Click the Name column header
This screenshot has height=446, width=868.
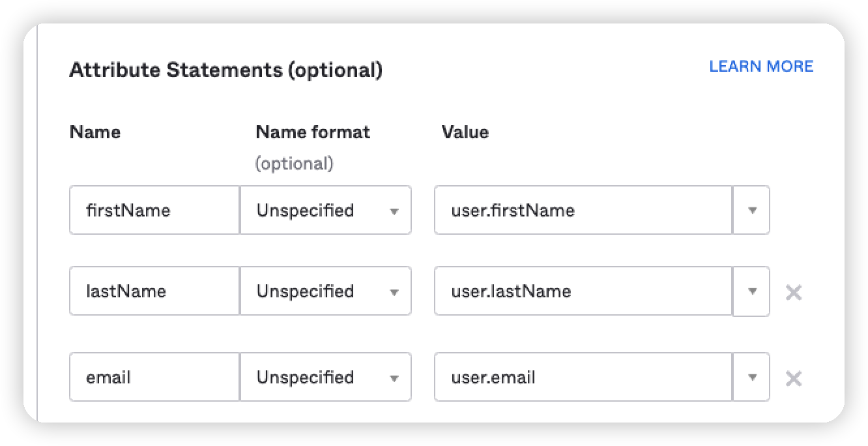pos(94,132)
